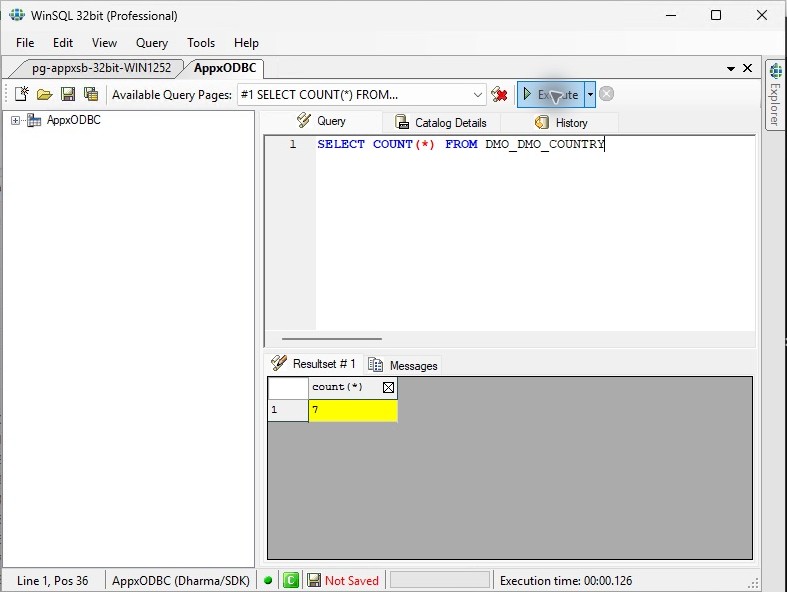
Task: Switch to the Messages tab
Action: 403,366
